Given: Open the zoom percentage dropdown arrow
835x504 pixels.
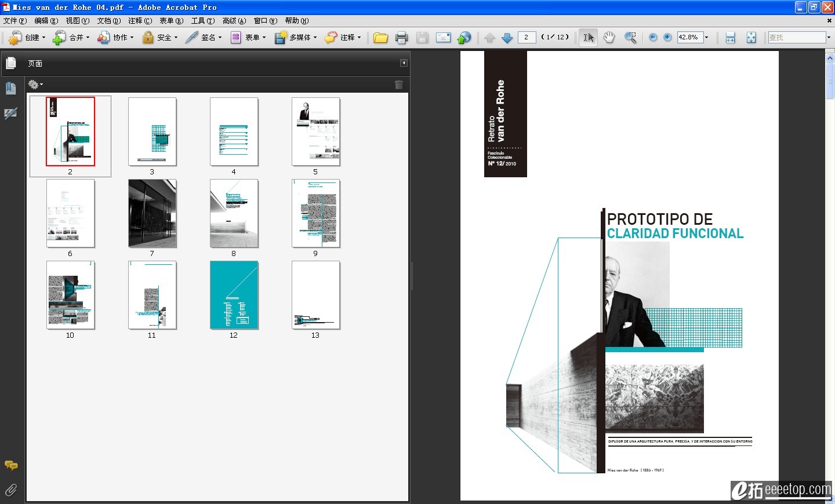Looking at the screenshot, I should 706,37.
